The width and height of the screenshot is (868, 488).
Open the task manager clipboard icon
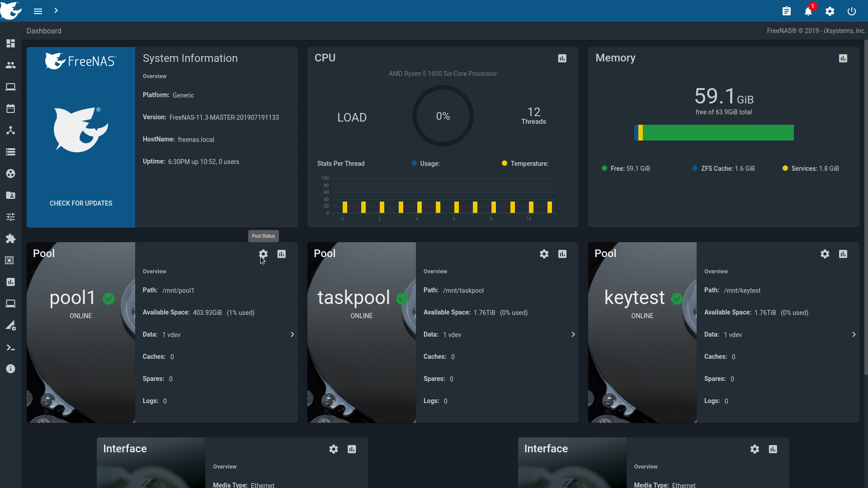click(787, 11)
